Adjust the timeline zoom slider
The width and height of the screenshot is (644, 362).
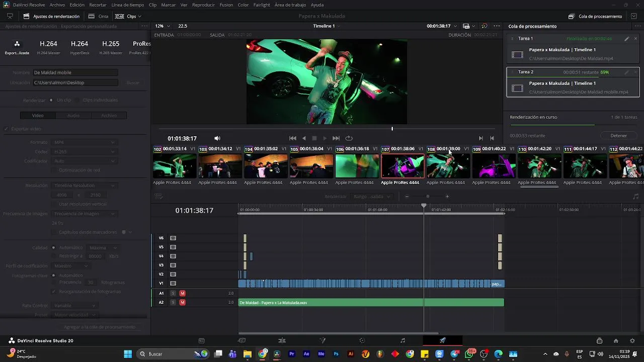point(427,197)
